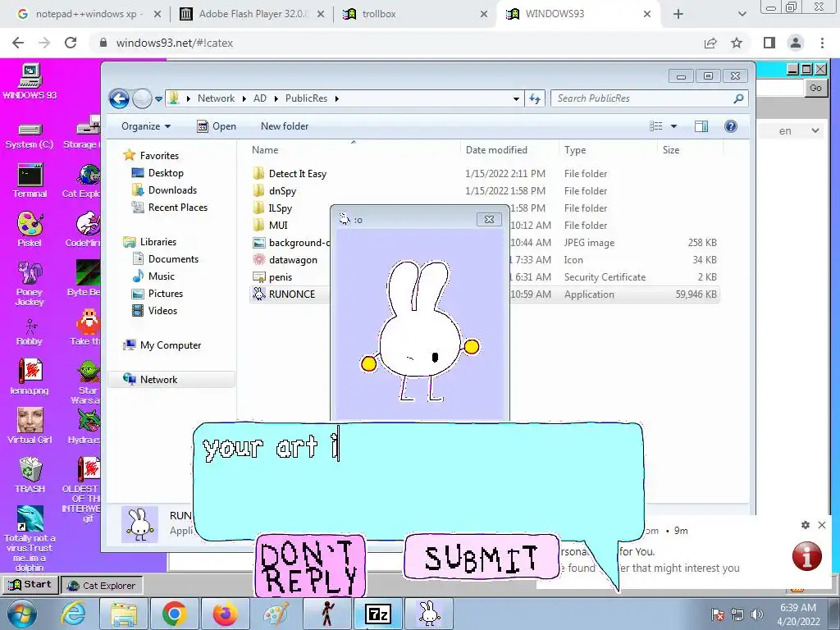Click New folder in the toolbar
This screenshot has height=630, width=840.
(x=285, y=126)
